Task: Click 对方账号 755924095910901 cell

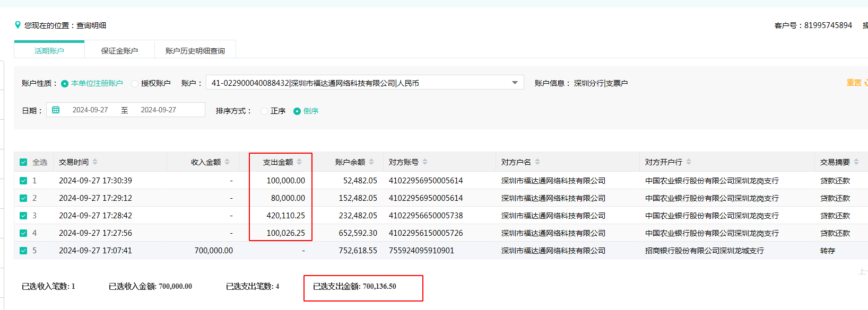Action: [x=422, y=251]
